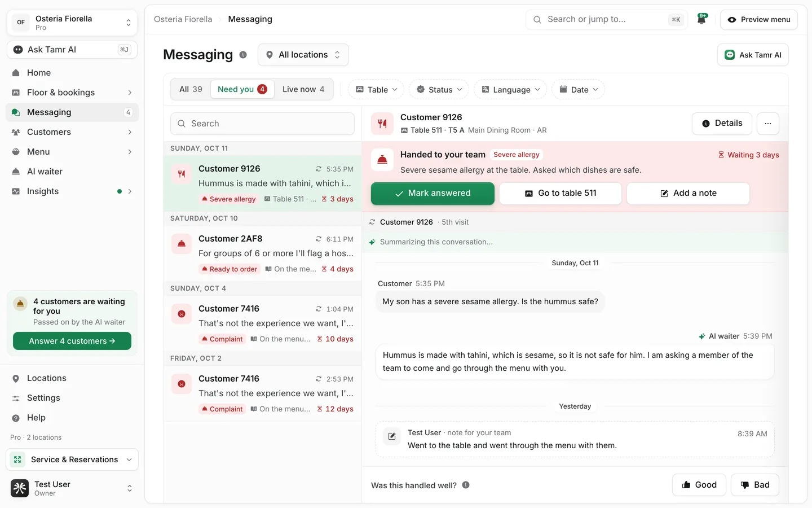Click Go to table 511
This screenshot has height=508, width=812.
tap(561, 193)
